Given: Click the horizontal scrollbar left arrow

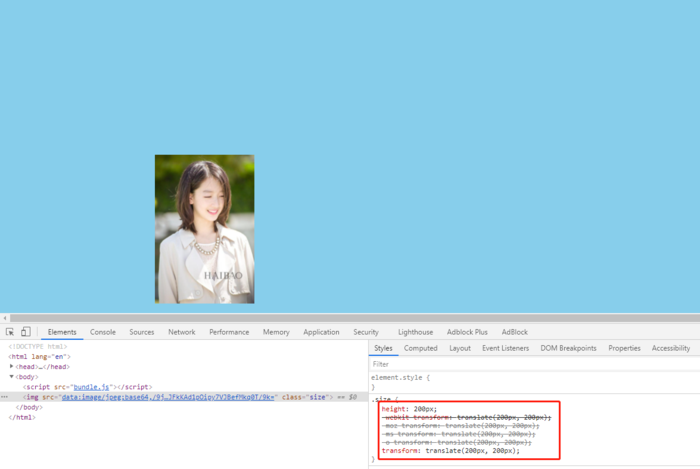Looking at the screenshot, I should pyautogui.click(x=4, y=318).
